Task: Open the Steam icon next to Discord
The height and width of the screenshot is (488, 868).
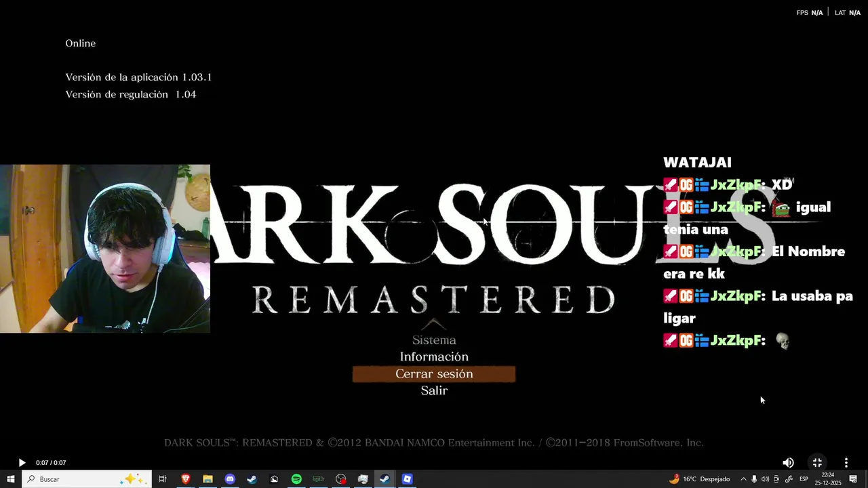Action: [252, 479]
